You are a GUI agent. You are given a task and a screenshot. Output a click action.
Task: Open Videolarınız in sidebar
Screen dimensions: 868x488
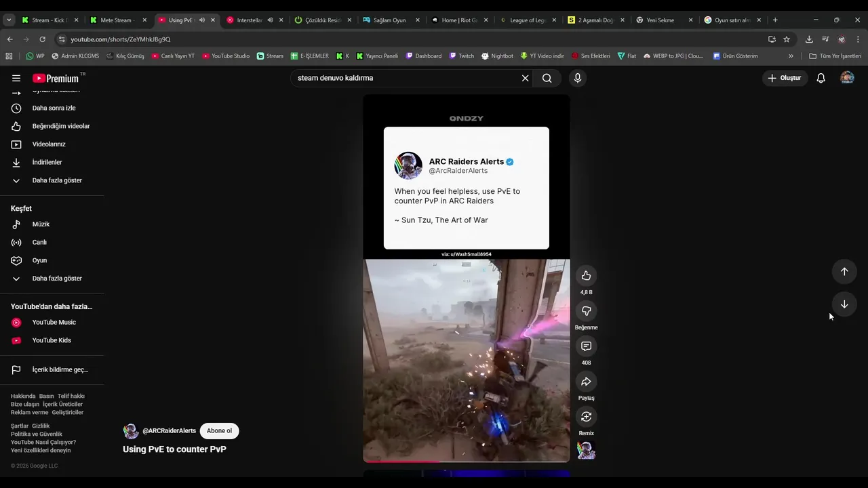click(x=52, y=144)
